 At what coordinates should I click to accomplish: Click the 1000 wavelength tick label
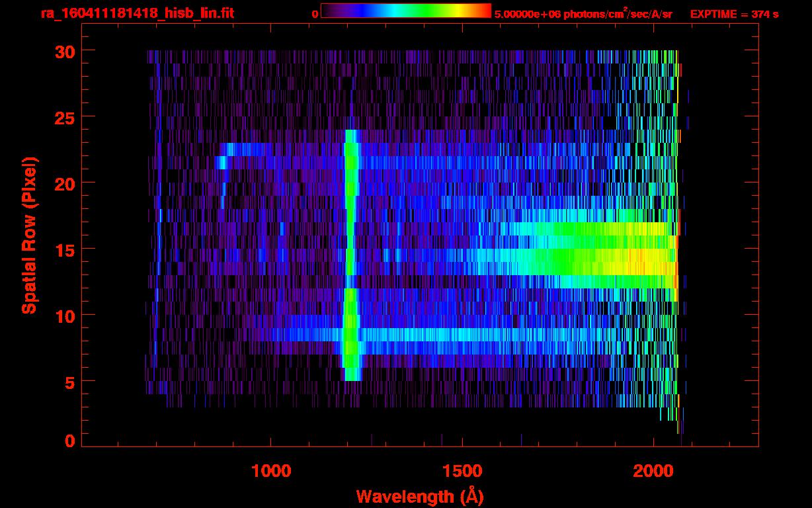coord(271,471)
